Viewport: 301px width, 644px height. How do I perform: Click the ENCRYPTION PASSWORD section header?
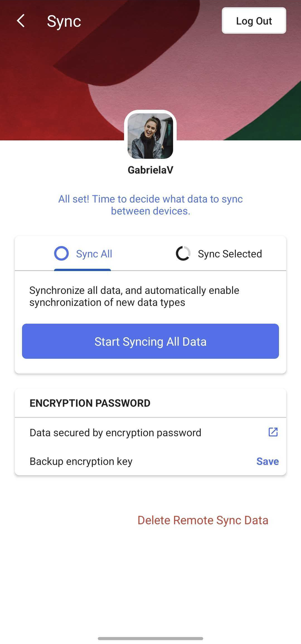(x=90, y=403)
